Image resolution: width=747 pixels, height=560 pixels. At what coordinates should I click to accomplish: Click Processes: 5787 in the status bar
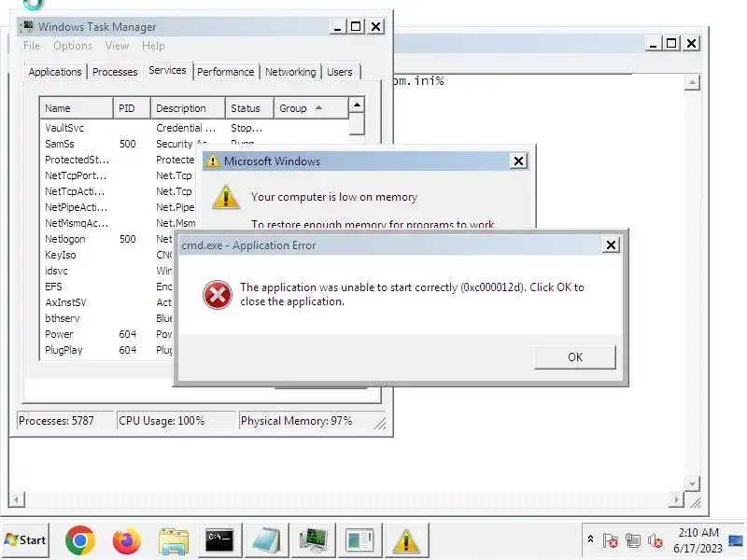tap(65, 421)
